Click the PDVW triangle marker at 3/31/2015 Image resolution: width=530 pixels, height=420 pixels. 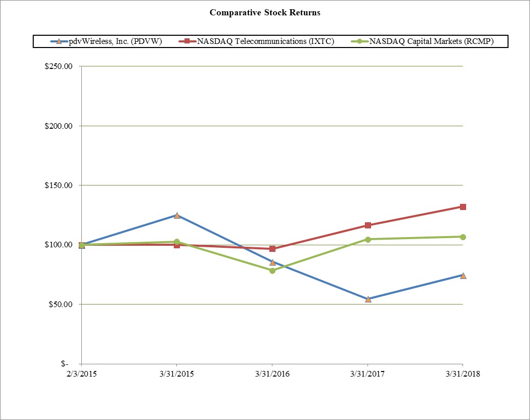coord(177,216)
